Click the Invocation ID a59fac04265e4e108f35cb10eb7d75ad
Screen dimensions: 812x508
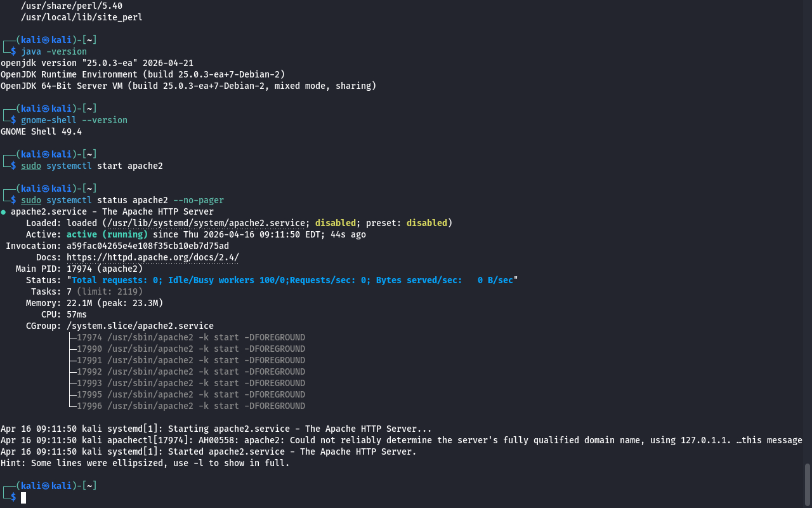pyautogui.click(x=147, y=246)
